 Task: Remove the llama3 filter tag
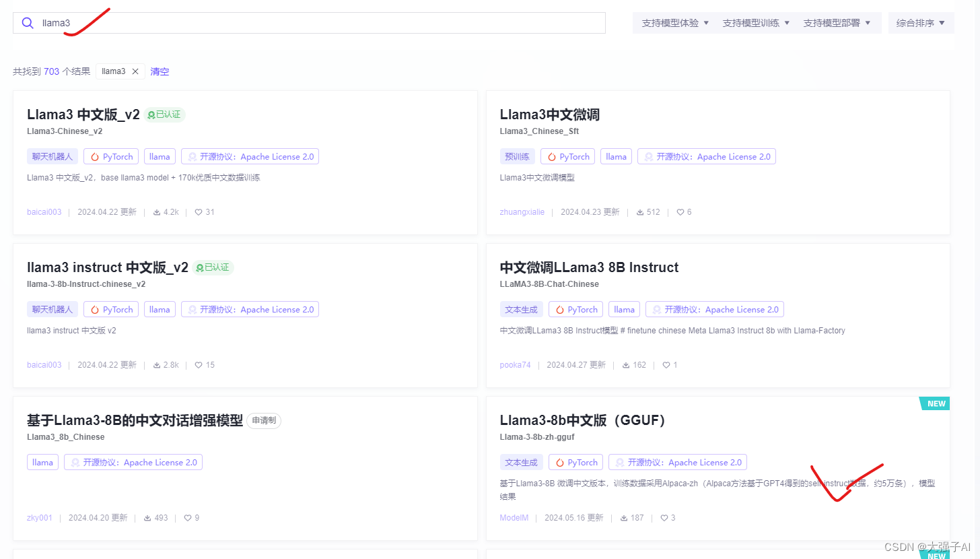135,71
